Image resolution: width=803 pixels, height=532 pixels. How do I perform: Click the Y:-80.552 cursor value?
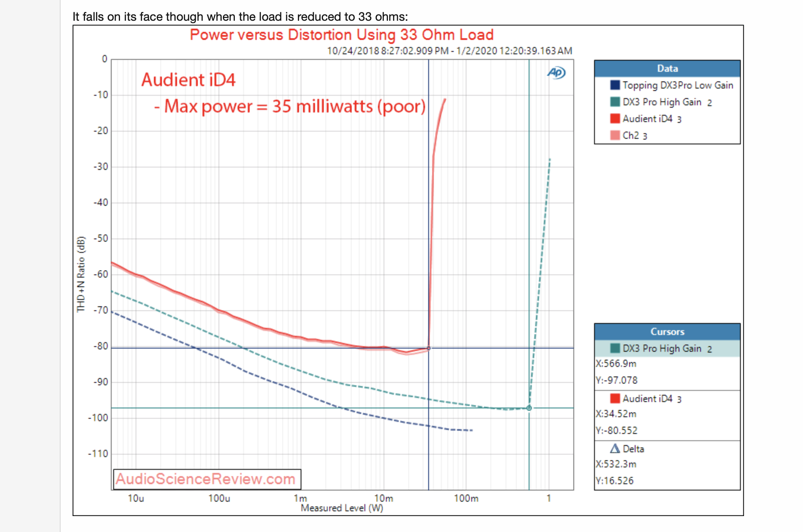point(616,431)
